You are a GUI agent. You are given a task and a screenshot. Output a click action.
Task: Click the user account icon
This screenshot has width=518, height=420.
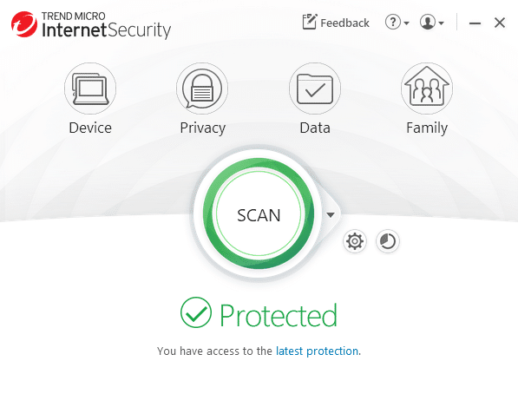428,23
